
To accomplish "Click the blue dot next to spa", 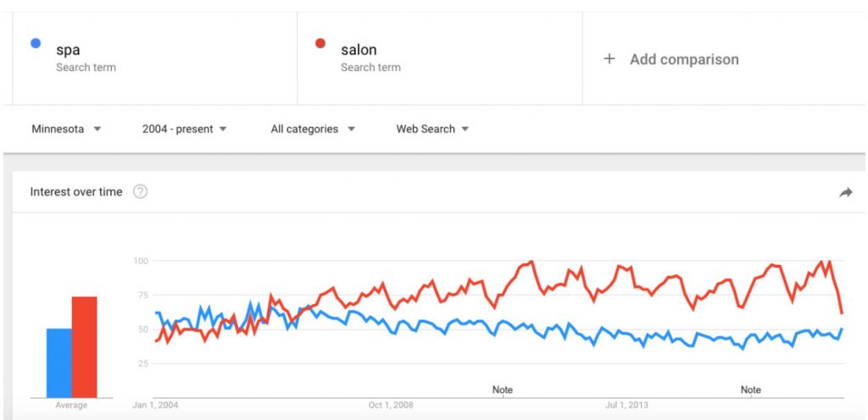I will (x=36, y=43).
